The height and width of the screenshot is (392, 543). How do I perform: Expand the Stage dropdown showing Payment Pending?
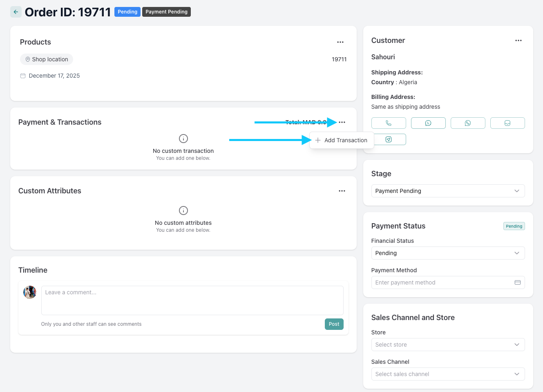coord(447,191)
